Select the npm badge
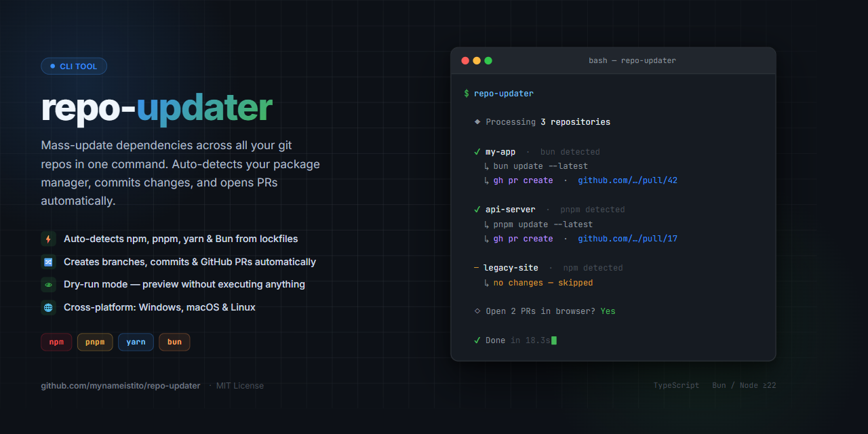Screen dimensions: 868x434 56,342
